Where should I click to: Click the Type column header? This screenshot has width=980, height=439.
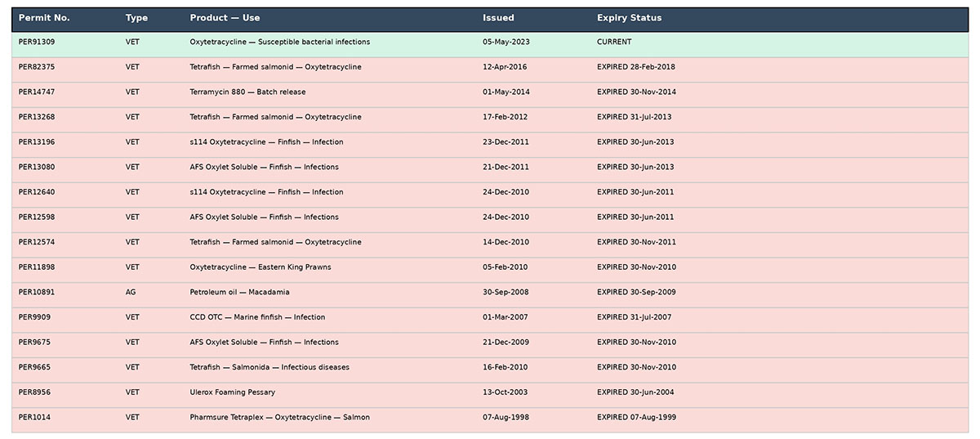pyautogui.click(x=136, y=18)
